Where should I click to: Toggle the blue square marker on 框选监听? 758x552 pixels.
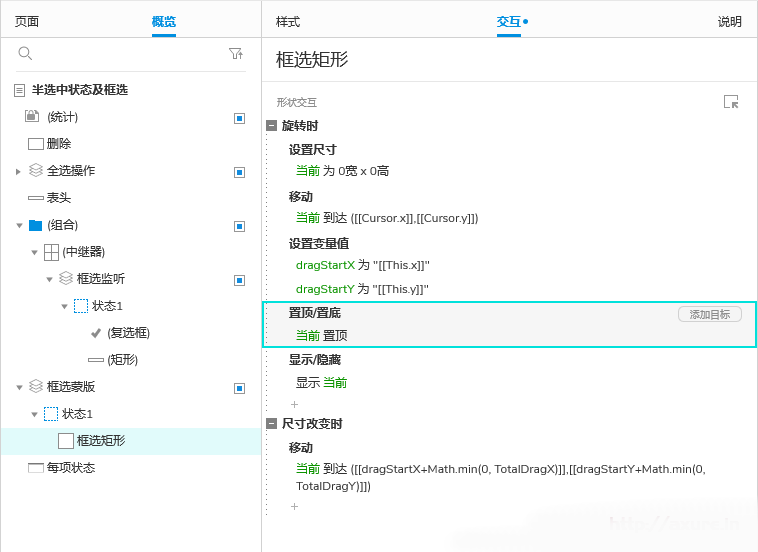[239, 280]
